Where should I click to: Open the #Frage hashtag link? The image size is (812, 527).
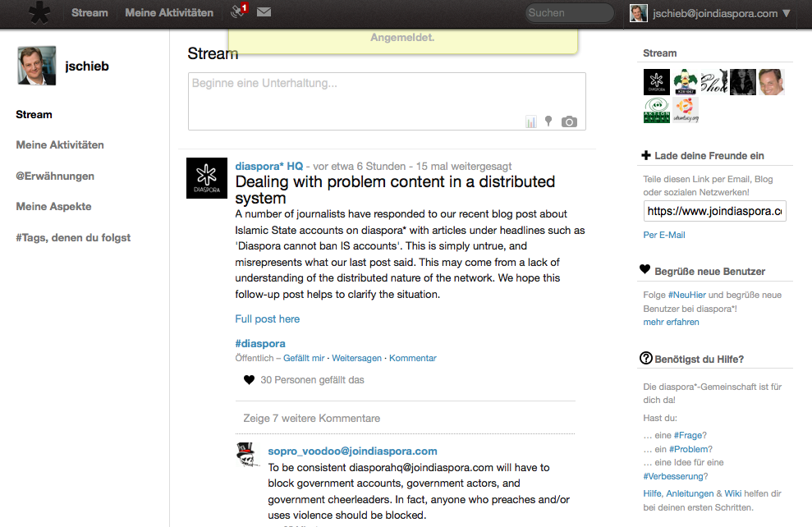coord(688,435)
